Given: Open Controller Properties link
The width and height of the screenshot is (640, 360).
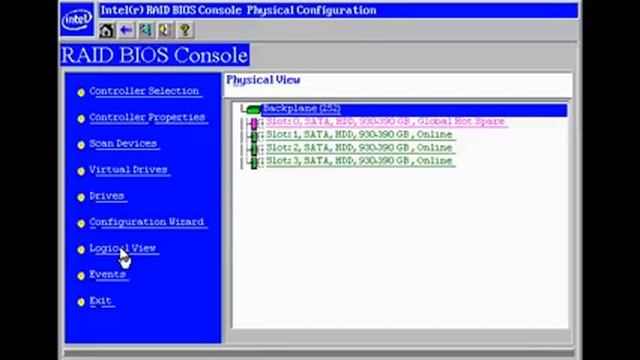Looking at the screenshot, I should [x=148, y=118].
